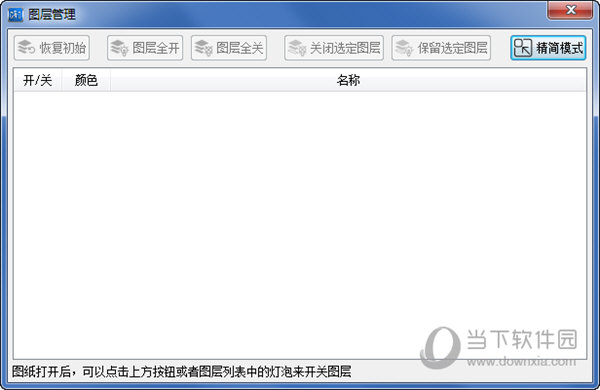
Task: Click the 名称 column header
Action: [348, 80]
